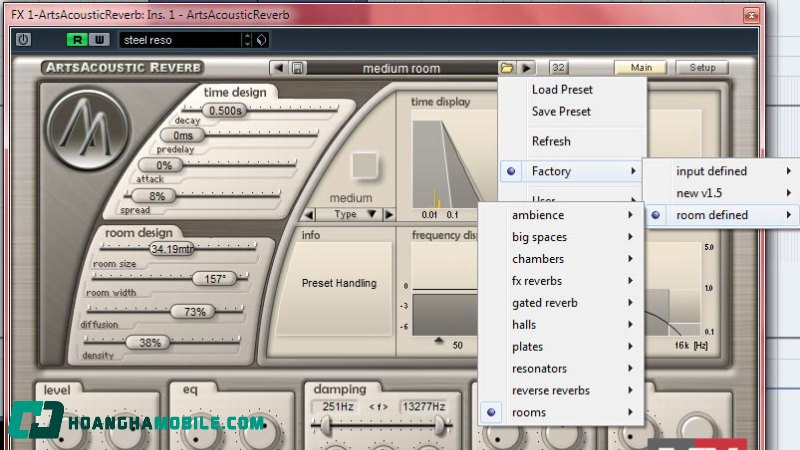Toggle the W automation write button
The width and height of the screenshot is (800, 450).
click(x=99, y=40)
